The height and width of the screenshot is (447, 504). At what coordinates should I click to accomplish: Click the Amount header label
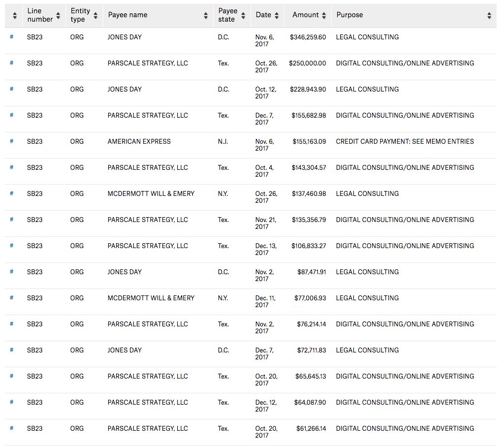(x=305, y=15)
